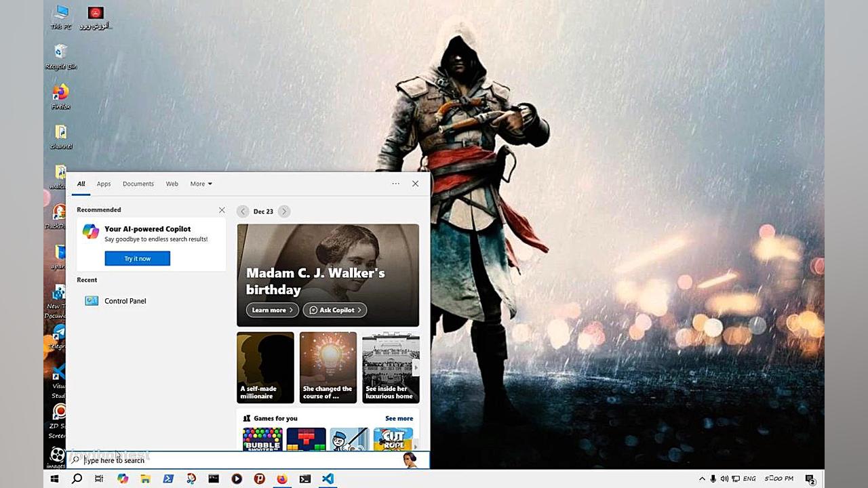This screenshot has width=868, height=488.
Task: Open the Cut the Rope game tile
Action: (393, 439)
